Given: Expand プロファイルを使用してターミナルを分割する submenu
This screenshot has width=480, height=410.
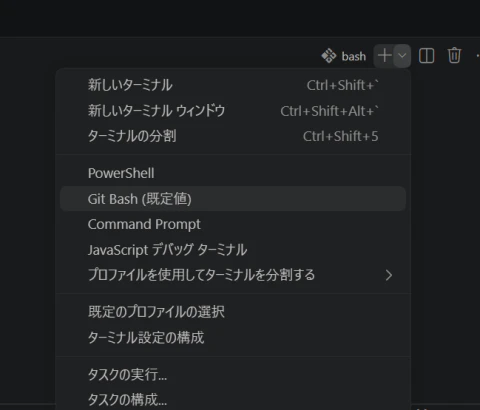Looking at the screenshot, I should [x=233, y=275].
